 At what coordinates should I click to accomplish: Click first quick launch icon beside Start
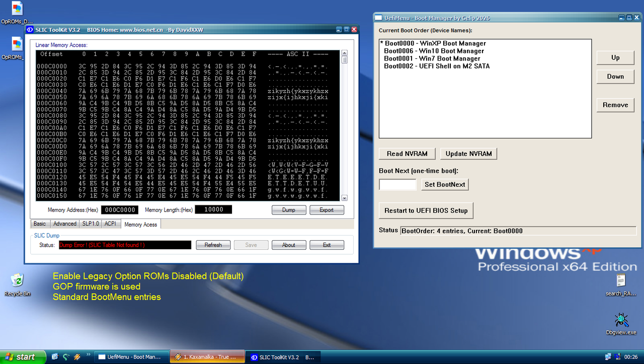pyautogui.click(x=55, y=357)
